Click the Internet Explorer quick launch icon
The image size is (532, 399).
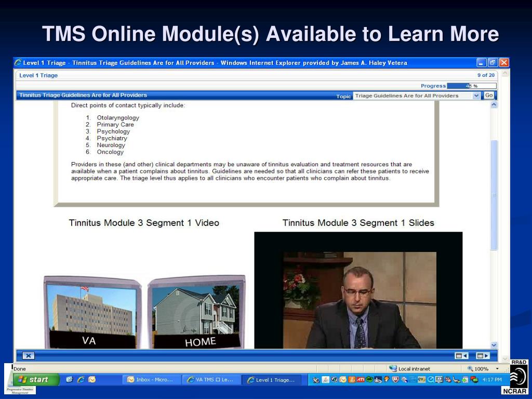(81, 380)
